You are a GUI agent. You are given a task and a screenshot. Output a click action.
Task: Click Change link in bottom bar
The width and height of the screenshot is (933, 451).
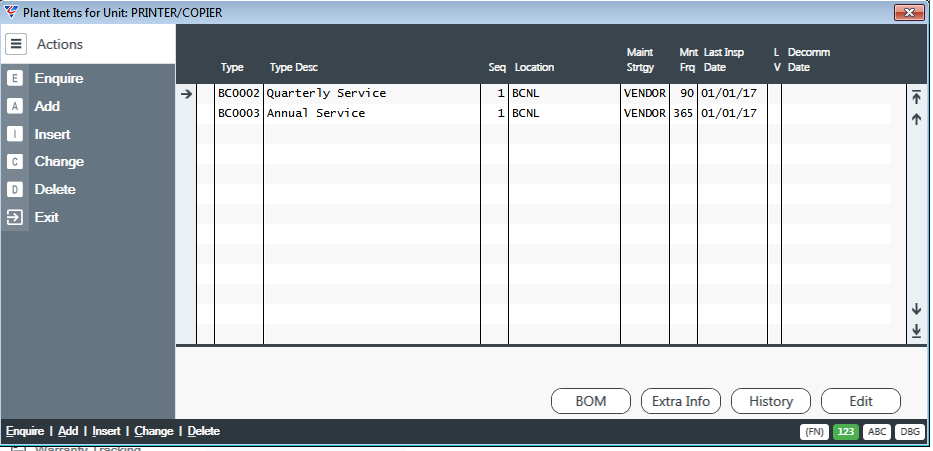[154, 431]
